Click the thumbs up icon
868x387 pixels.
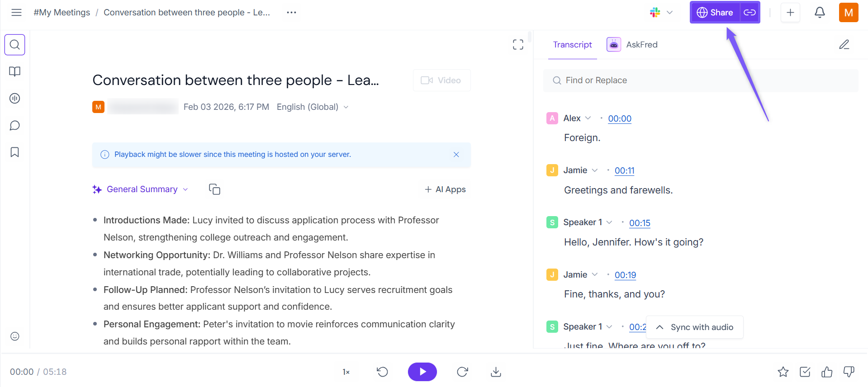[827, 372]
